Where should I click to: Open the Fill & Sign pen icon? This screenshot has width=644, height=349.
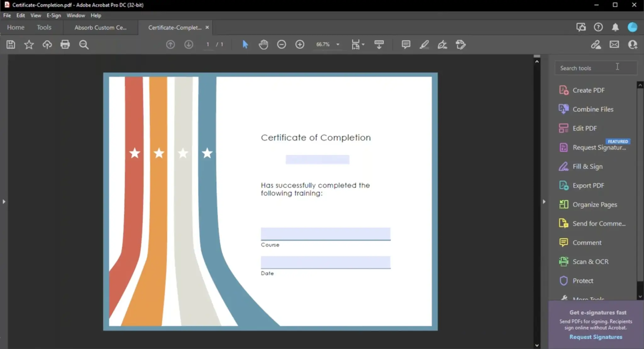coord(442,44)
